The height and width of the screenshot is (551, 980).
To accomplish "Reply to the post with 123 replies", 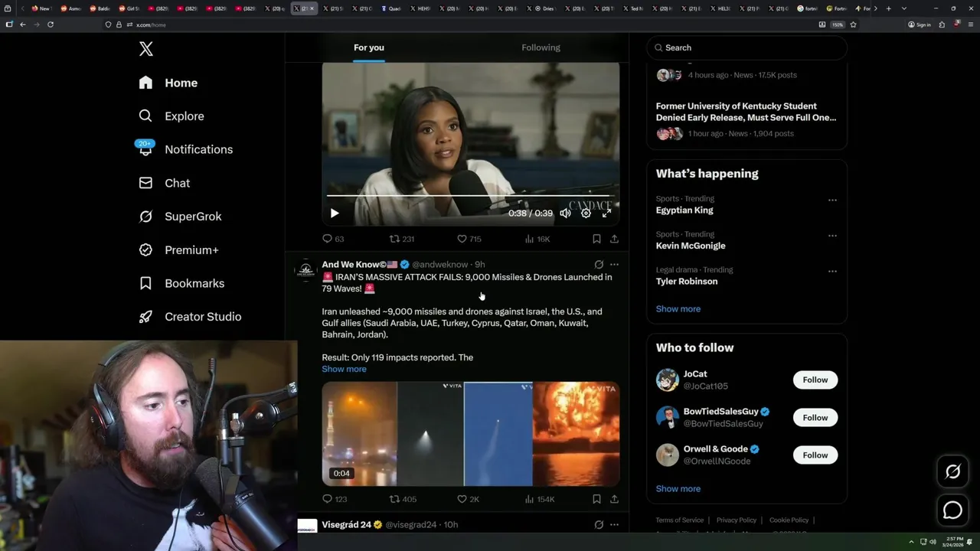I will pos(335,499).
